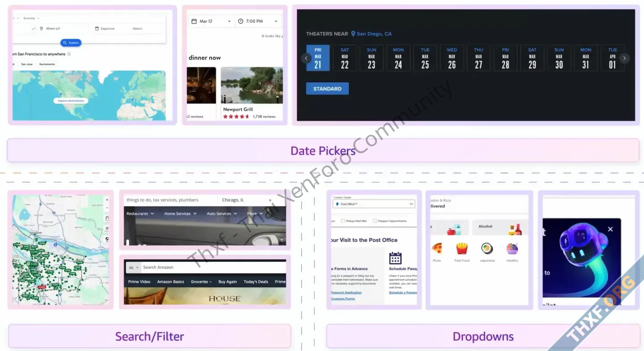
Task: Open the map layers options button
Action: point(107,228)
